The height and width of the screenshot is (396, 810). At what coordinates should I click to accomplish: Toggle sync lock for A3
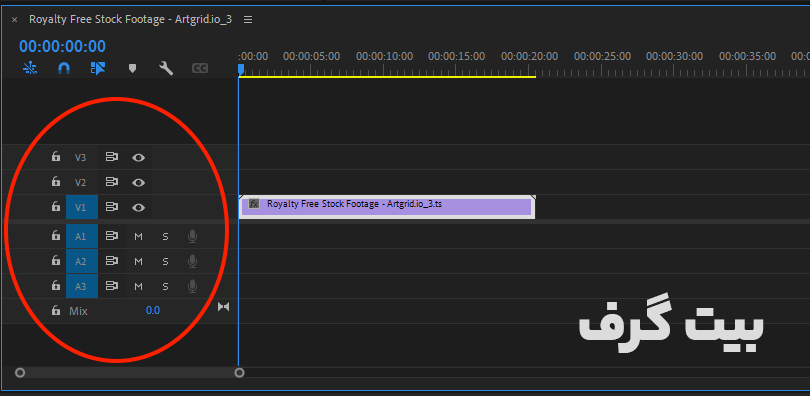click(x=112, y=286)
